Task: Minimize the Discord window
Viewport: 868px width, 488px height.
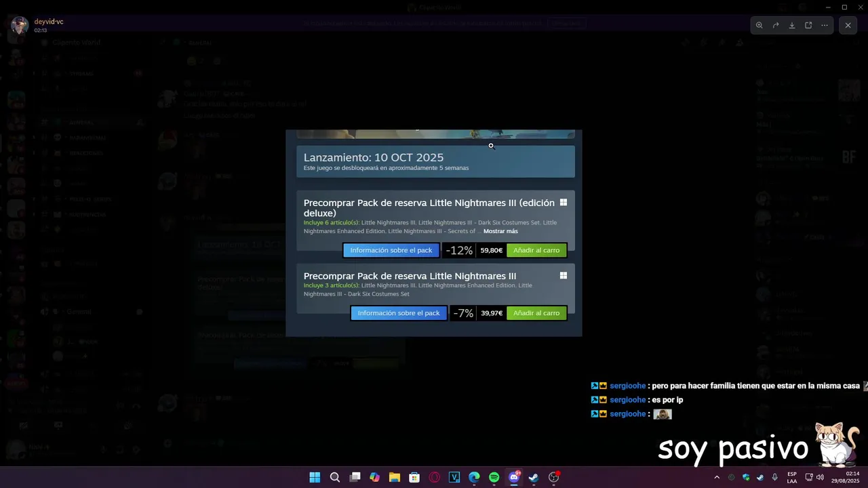Action: click(827, 7)
